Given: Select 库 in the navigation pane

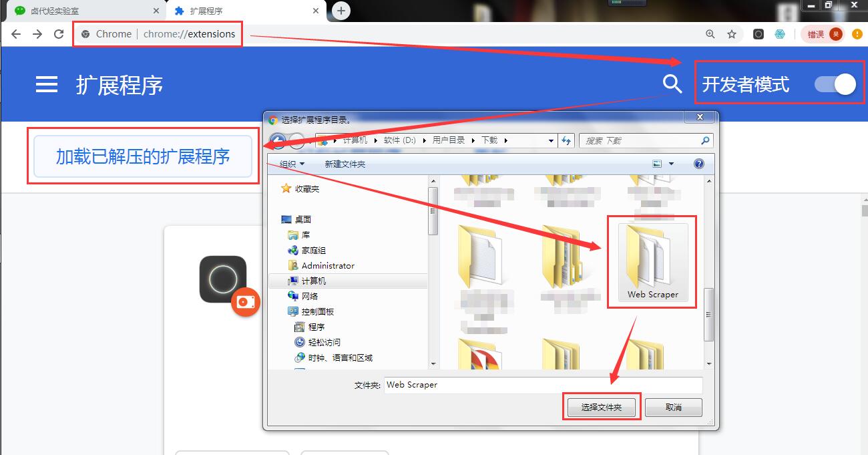Looking at the screenshot, I should (299, 235).
